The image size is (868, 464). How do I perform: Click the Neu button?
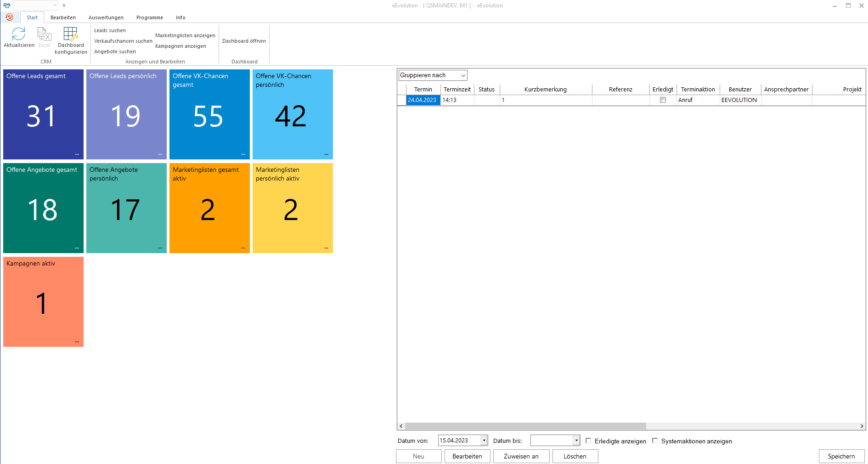(x=418, y=456)
